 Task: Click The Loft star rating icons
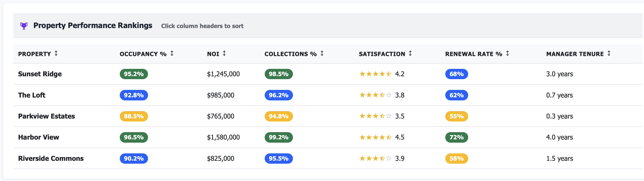[x=376, y=95]
